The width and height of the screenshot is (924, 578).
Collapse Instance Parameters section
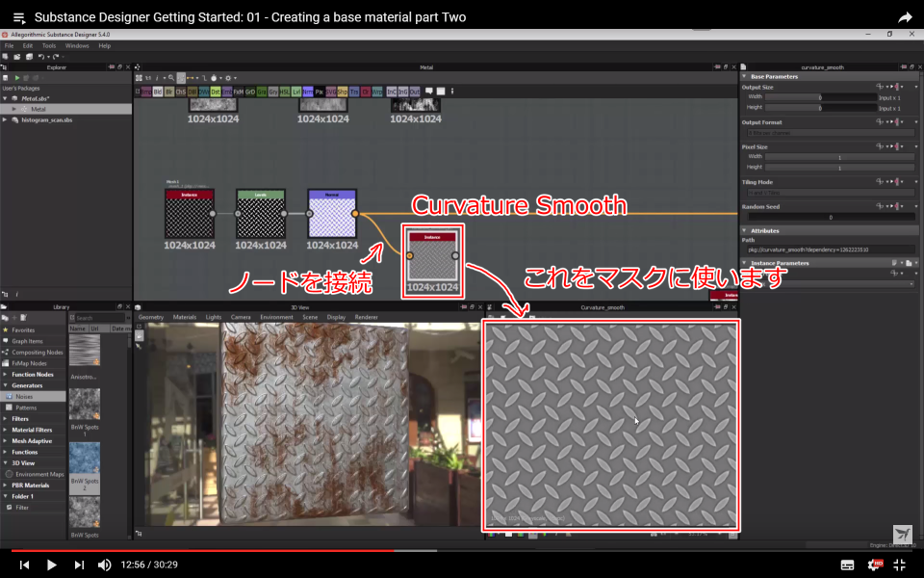coord(745,263)
